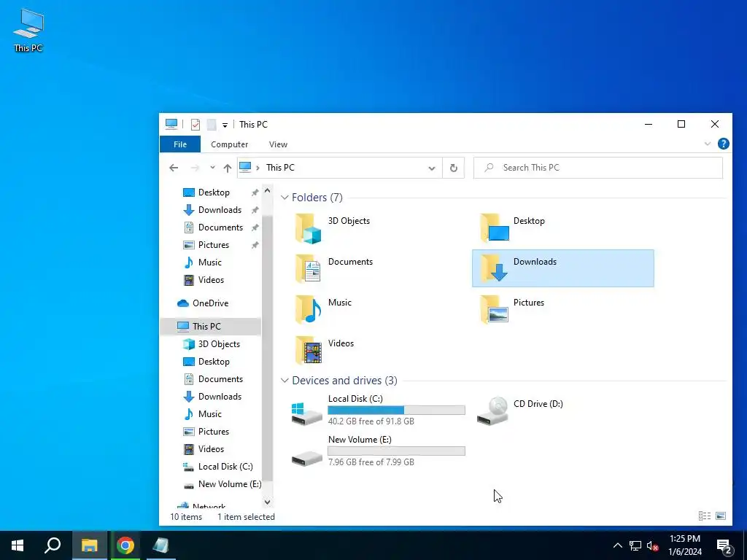Open the 3D Objects folder icon

[308, 228]
